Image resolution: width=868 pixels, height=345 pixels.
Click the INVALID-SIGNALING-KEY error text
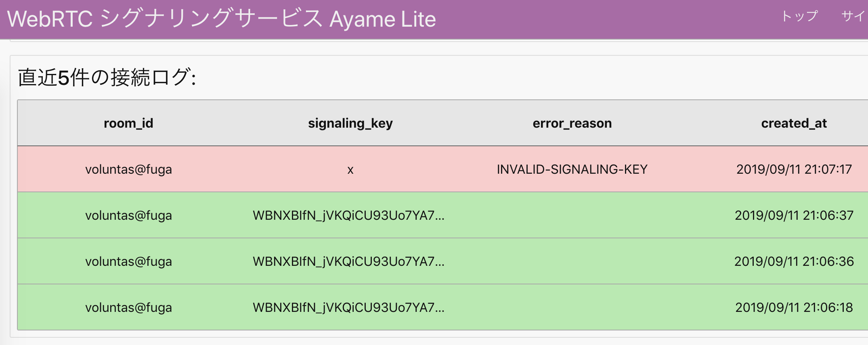pyautogui.click(x=572, y=169)
